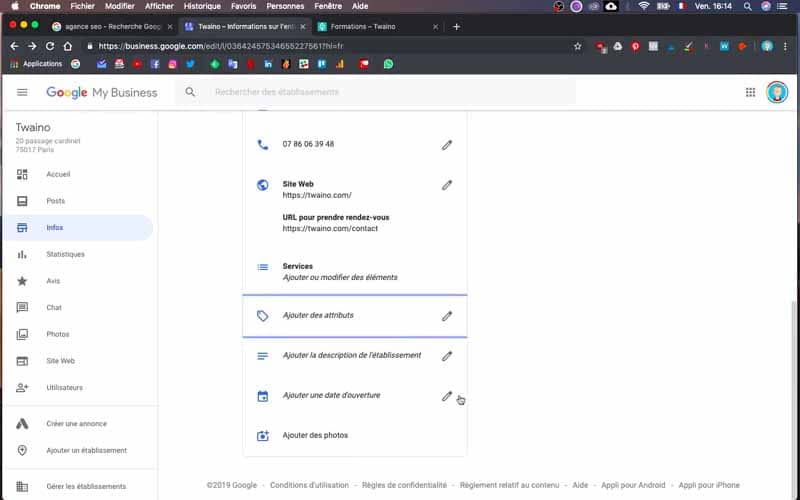Open the Favoris menu

[243, 6]
